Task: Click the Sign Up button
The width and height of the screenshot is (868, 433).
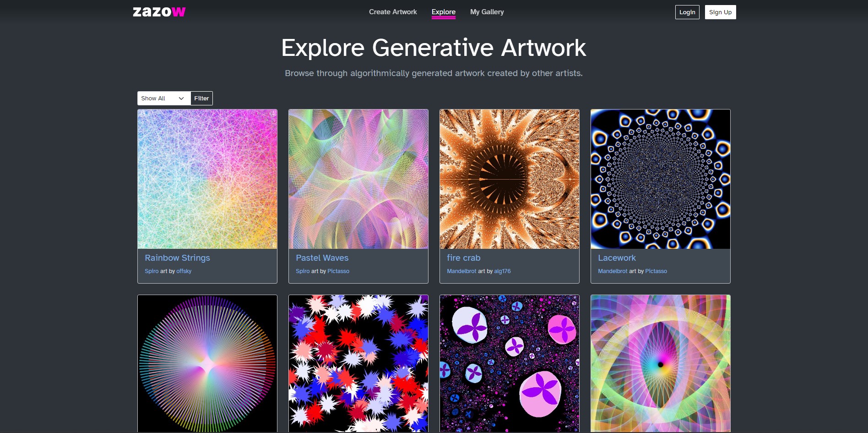Action: (x=721, y=12)
